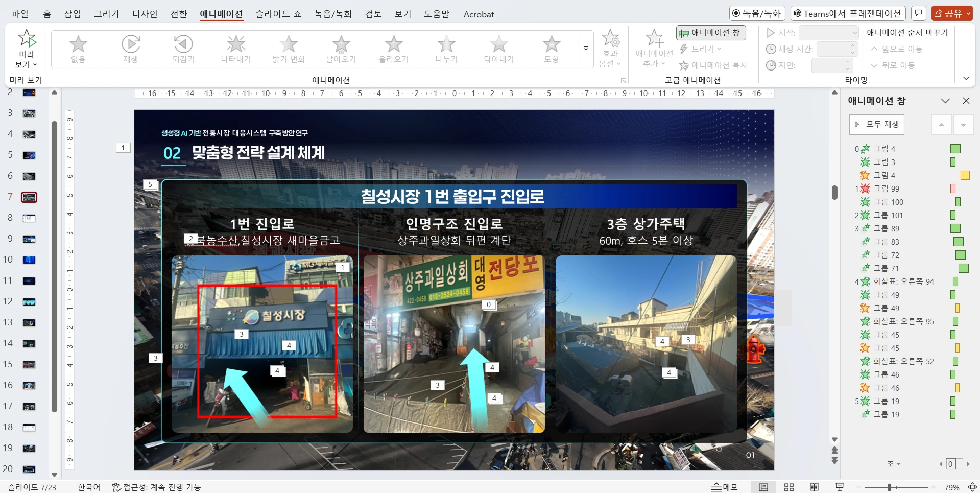This screenshot has width=980, height=493.
Task: Click the zoom slider in status bar
Action: (x=890, y=487)
